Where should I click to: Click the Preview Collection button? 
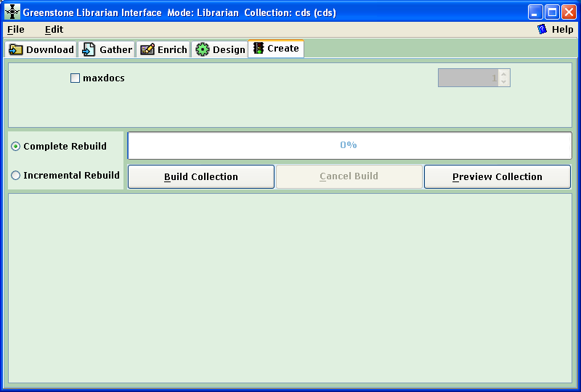[x=497, y=177]
